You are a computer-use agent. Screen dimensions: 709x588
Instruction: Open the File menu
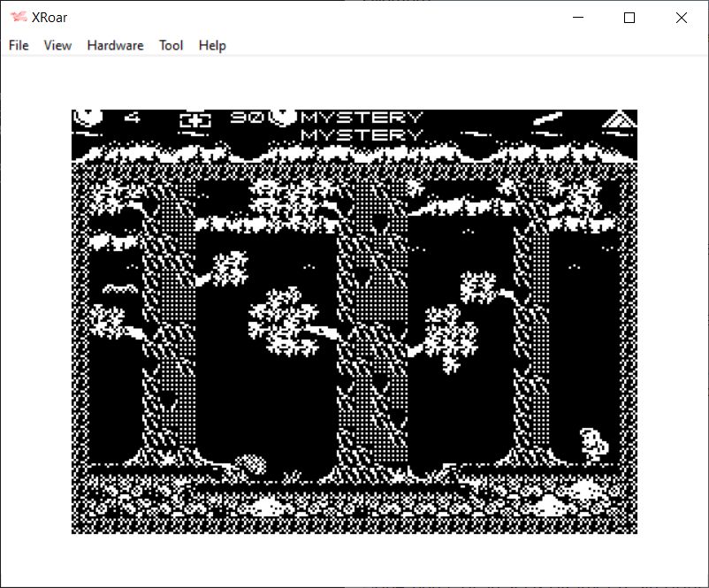tap(19, 45)
